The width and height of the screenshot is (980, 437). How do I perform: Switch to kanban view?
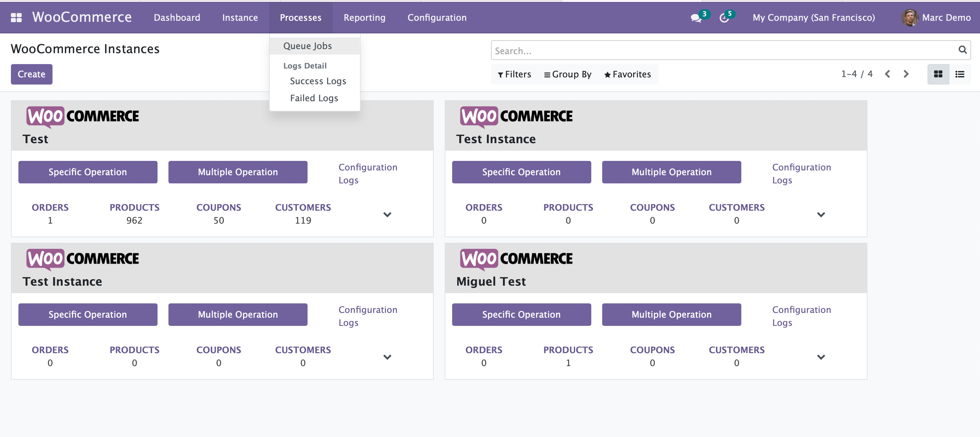938,74
